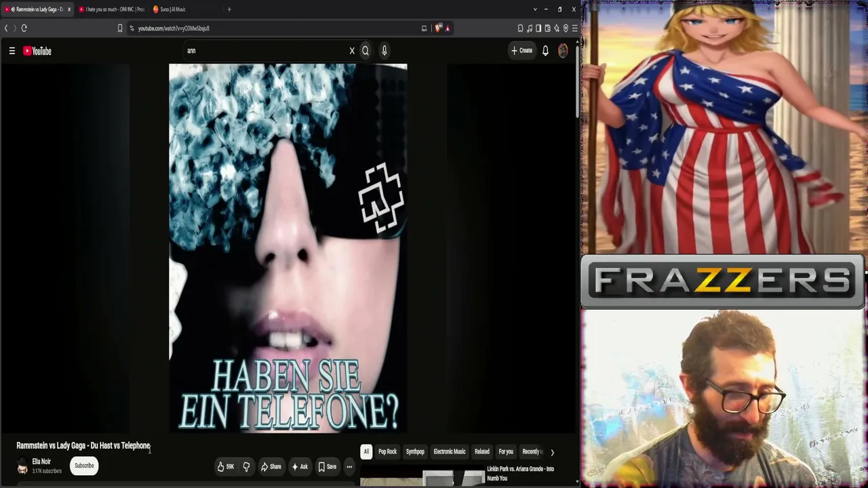Open the browser main menu

click(x=574, y=28)
